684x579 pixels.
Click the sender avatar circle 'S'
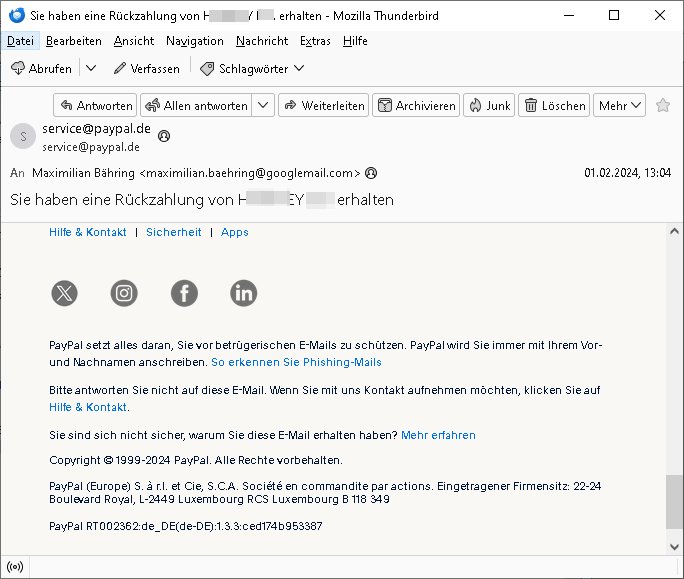point(23,136)
